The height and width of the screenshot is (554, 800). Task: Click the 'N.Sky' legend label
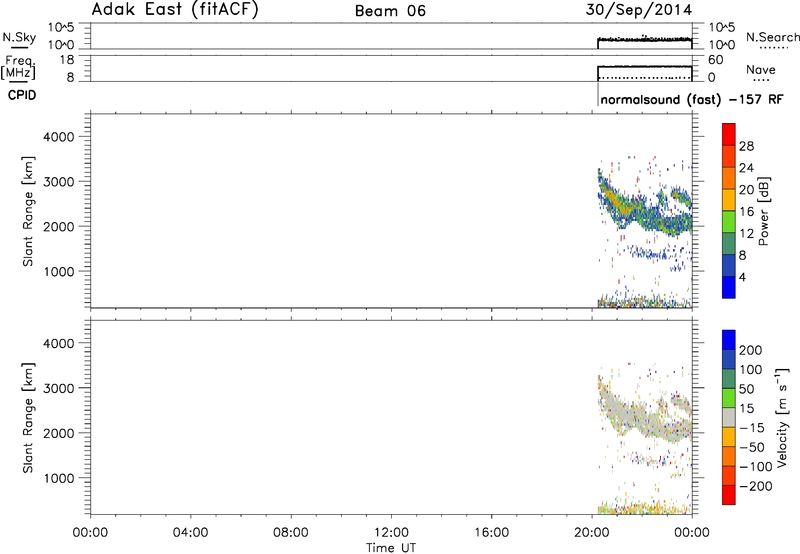[x=19, y=37]
